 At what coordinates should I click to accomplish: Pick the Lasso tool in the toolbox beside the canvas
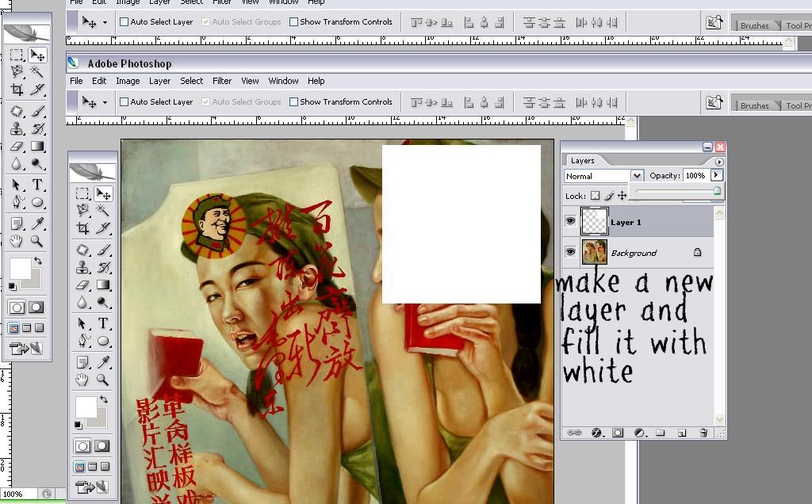click(x=82, y=209)
